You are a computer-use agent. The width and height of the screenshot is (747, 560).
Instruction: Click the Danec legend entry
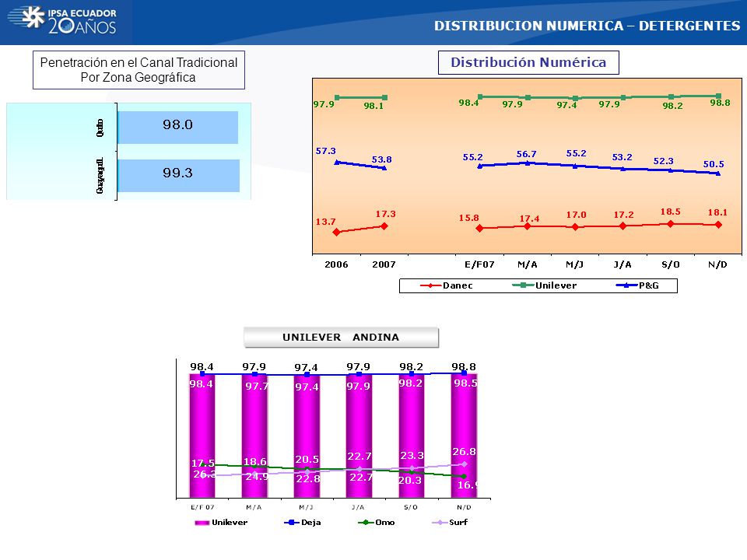[447, 285]
